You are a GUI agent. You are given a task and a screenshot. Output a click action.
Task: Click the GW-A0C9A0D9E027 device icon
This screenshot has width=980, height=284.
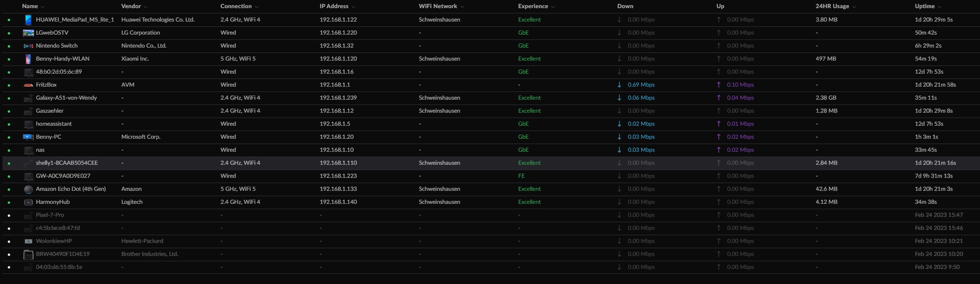point(28,176)
